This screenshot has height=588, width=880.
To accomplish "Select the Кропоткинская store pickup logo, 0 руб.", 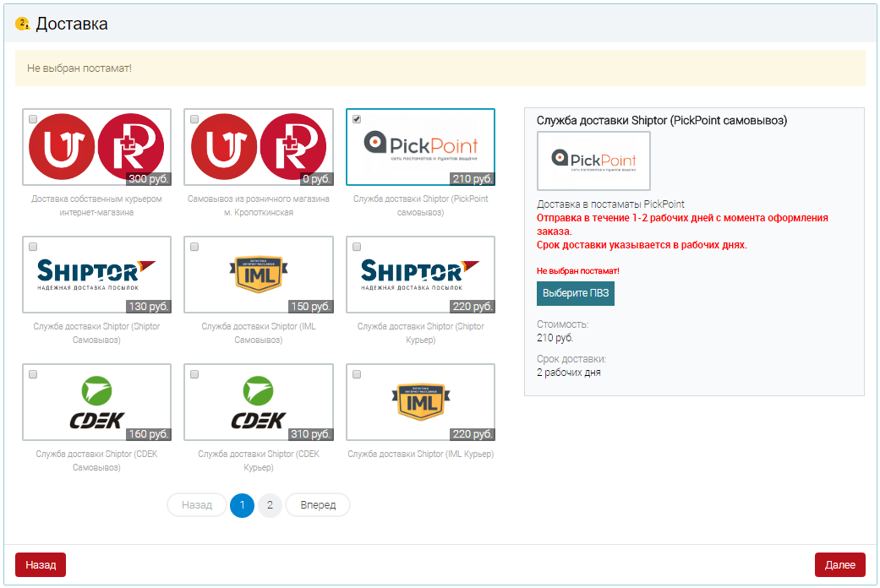I will click(259, 147).
